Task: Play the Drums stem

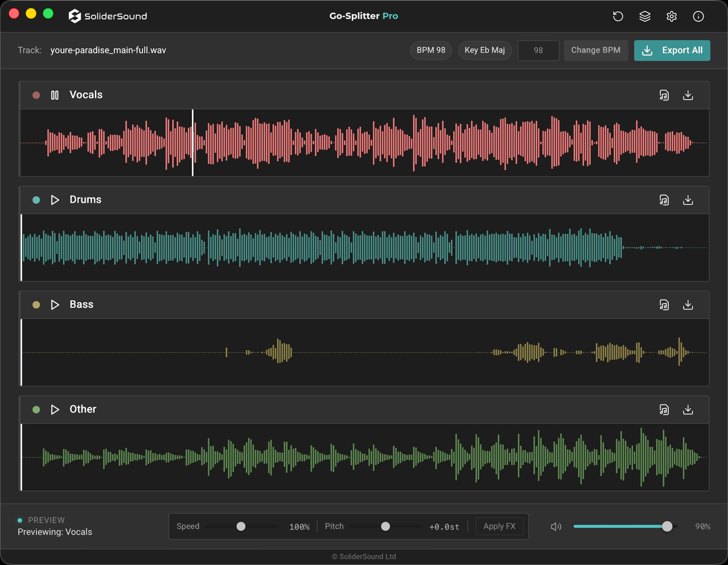Action: tap(55, 200)
